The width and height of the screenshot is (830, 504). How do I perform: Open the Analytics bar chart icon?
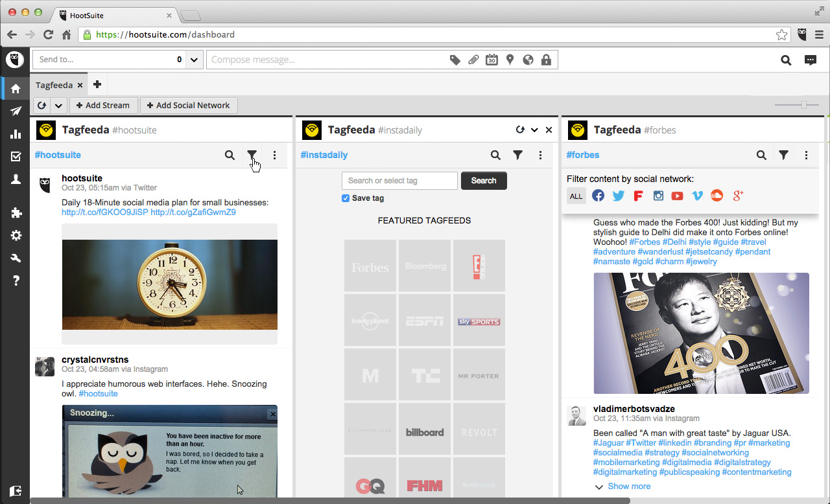coord(16,134)
